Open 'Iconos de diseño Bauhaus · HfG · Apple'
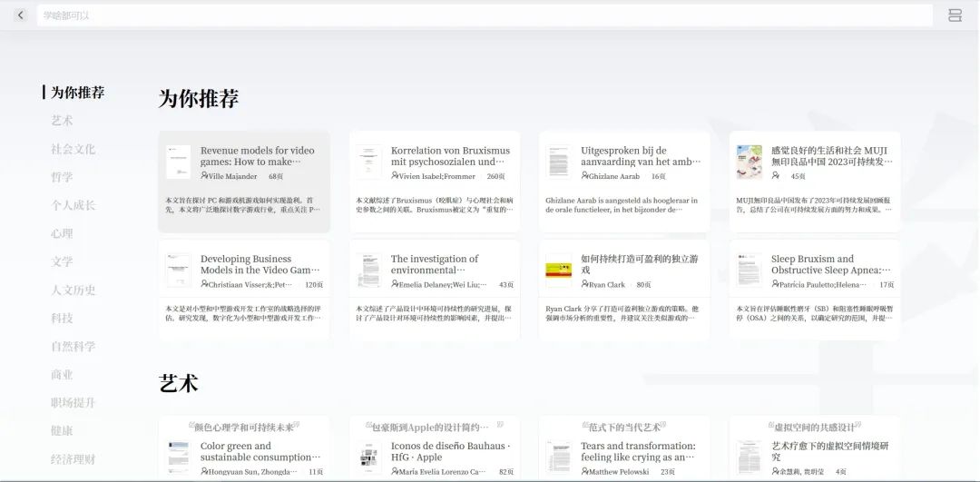Image resolution: width=980 pixels, height=482 pixels. [x=451, y=451]
